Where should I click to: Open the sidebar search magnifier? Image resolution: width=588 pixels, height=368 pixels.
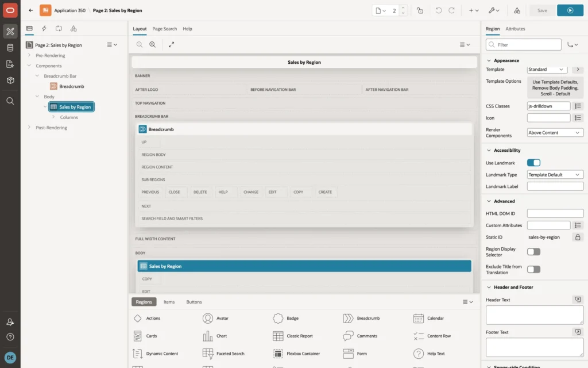click(10, 101)
